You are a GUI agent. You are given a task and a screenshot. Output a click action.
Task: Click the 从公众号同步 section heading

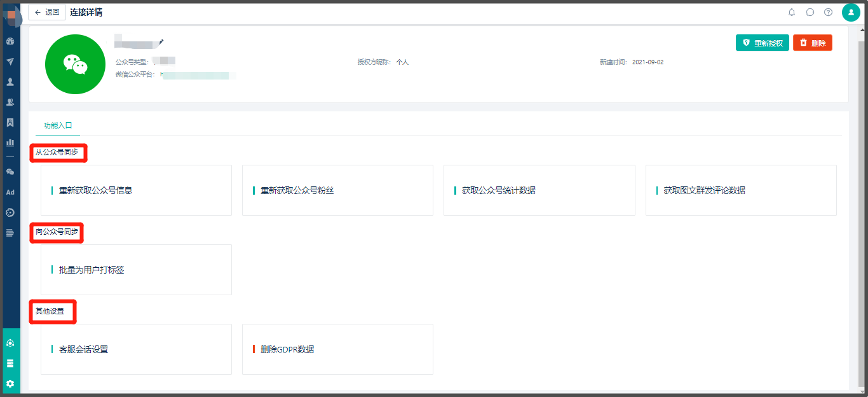click(57, 153)
